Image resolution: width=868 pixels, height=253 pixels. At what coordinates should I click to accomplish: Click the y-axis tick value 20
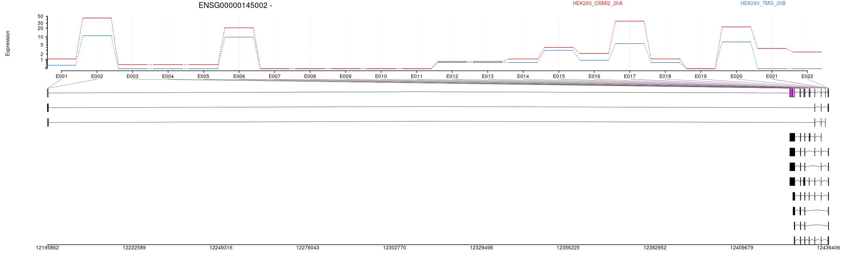pos(41,29)
